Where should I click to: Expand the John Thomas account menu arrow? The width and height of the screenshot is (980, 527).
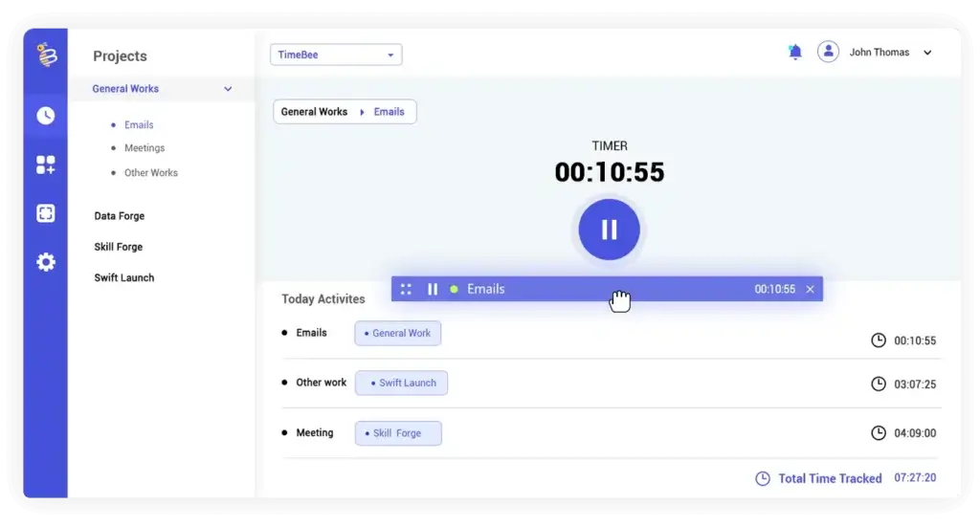point(927,53)
